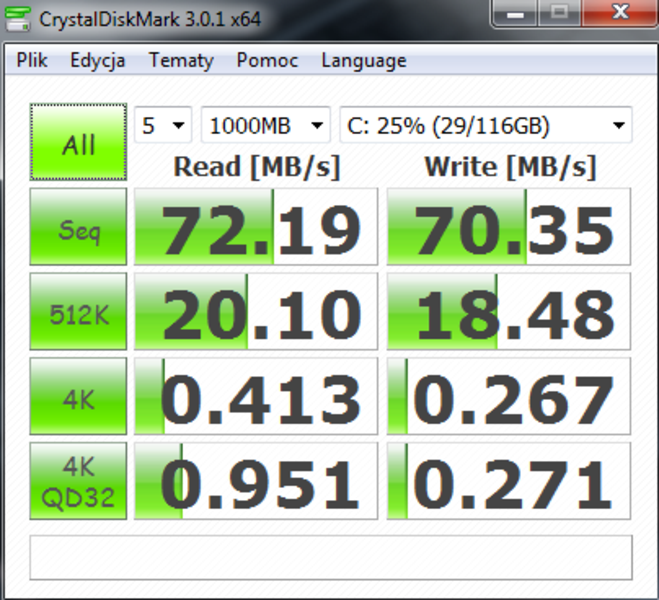The image size is (659, 600).
Task: Open the 1000MB test size dropdown
Action: tap(266, 125)
